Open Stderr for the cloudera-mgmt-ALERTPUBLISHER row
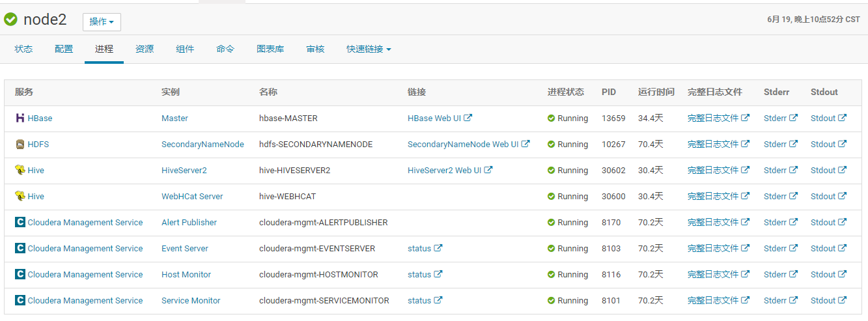Viewport: 868px width, 321px height. [x=780, y=223]
